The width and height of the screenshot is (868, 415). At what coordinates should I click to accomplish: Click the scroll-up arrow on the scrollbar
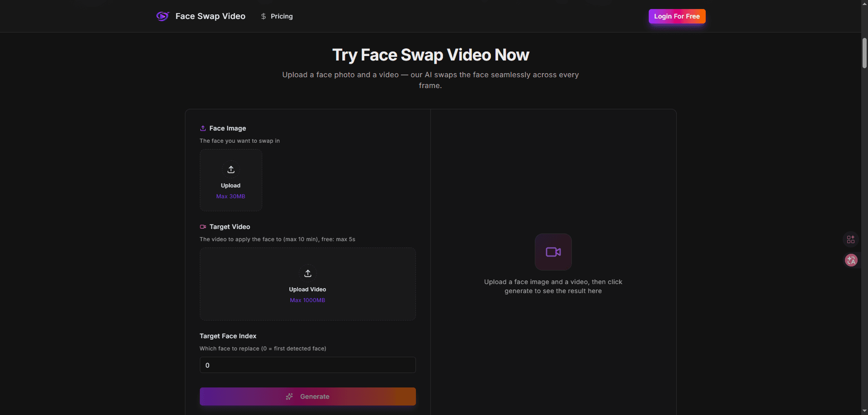click(864, 5)
